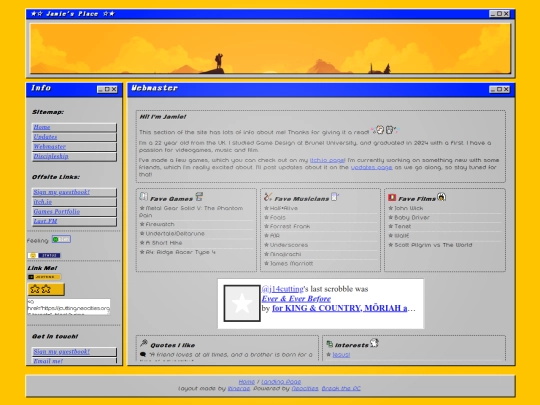
Task: Click the yellow two-star site button
Action: tap(46, 289)
